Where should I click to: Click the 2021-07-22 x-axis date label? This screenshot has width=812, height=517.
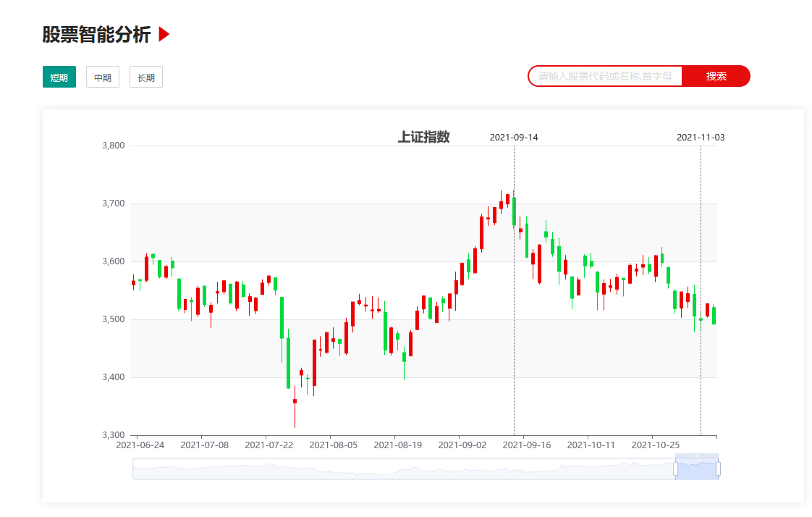tap(268, 445)
